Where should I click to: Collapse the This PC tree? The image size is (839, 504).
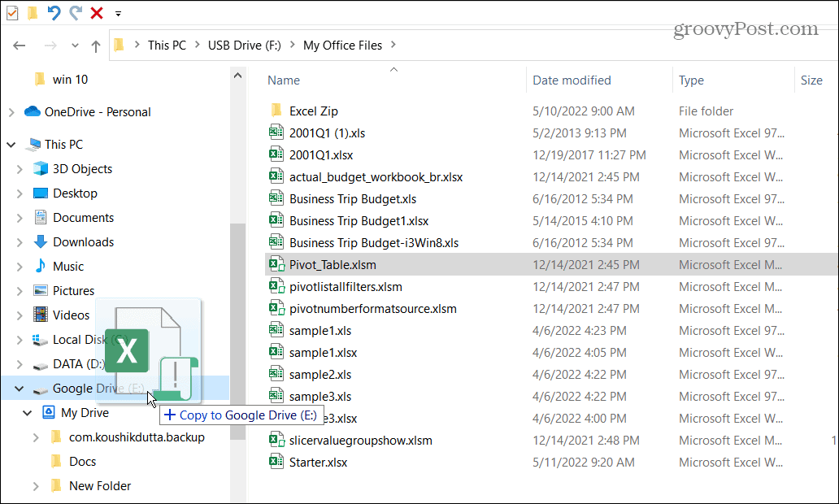click(11, 144)
